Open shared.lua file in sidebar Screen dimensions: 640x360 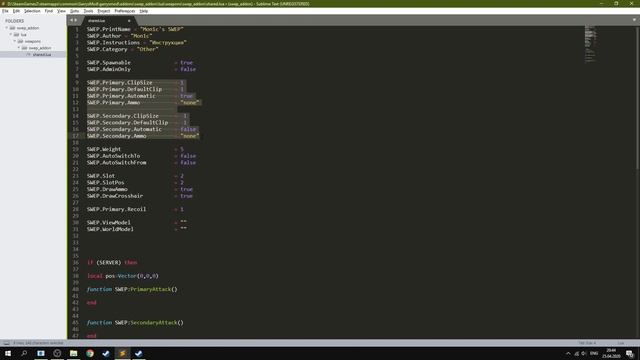[x=42, y=55]
